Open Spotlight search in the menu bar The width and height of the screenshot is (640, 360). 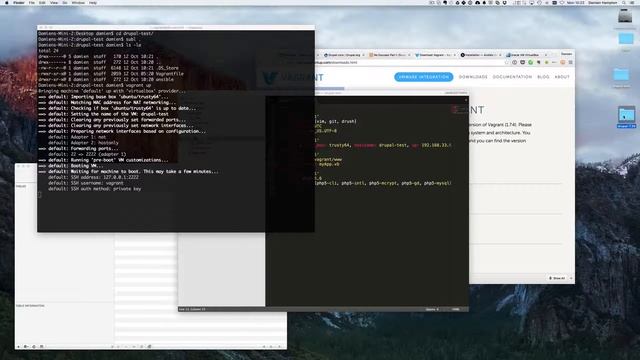click(x=624, y=2)
